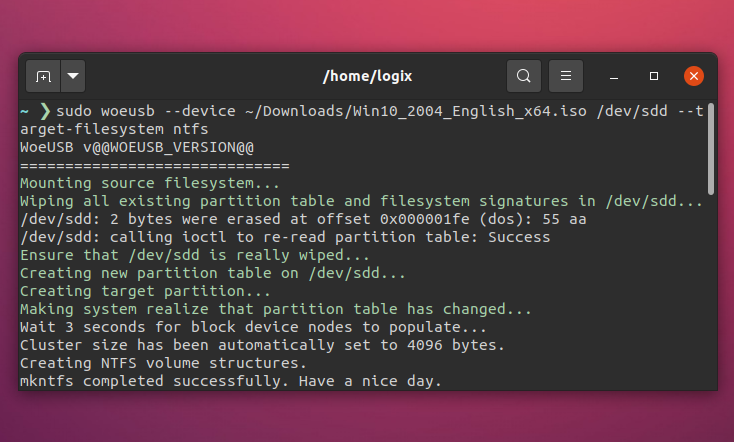Click the 'WoeUSB v@@WOEUSB_VERSION@@' line
Image resolution: width=734 pixels, height=442 pixels.
coord(137,147)
